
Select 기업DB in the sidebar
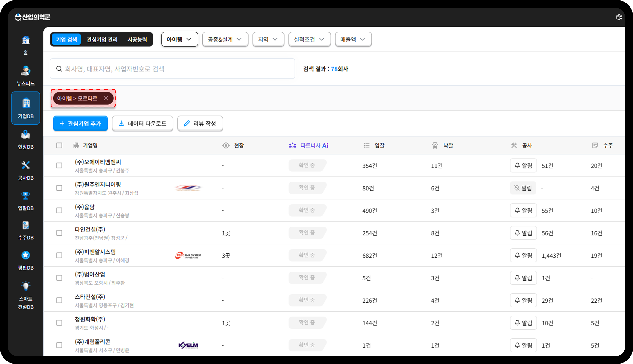point(25,108)
